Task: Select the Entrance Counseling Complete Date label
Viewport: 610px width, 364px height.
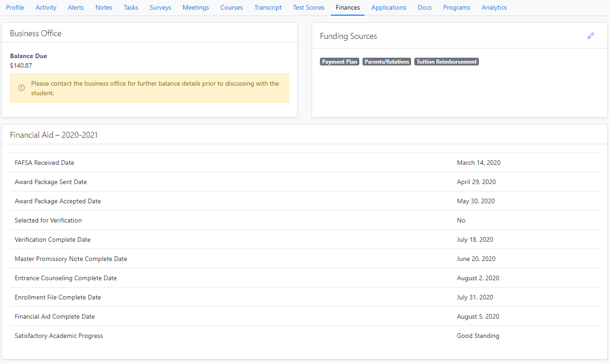Action: point(66,278)
